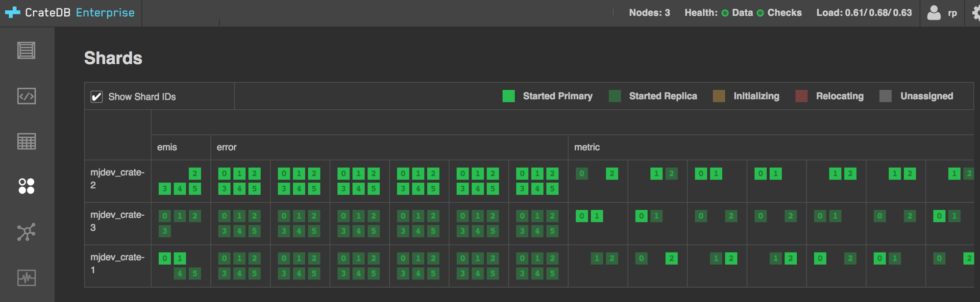Screen dimensions: 980x302
Task: Click the Started Replica legend swatch
Action: tap(614, 96)
